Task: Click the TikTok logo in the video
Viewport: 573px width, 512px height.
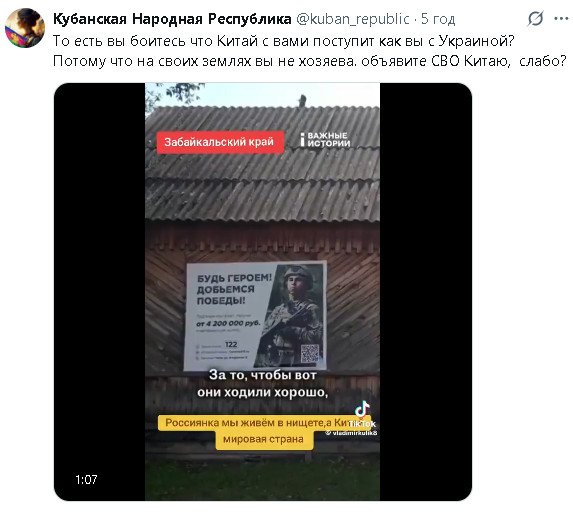Action: point(362,414)
